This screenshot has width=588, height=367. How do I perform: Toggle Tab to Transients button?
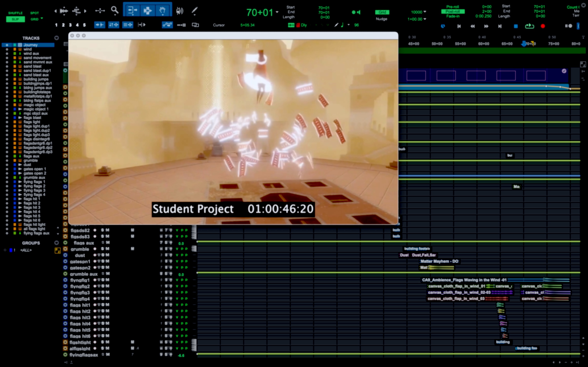coord(100,24)
